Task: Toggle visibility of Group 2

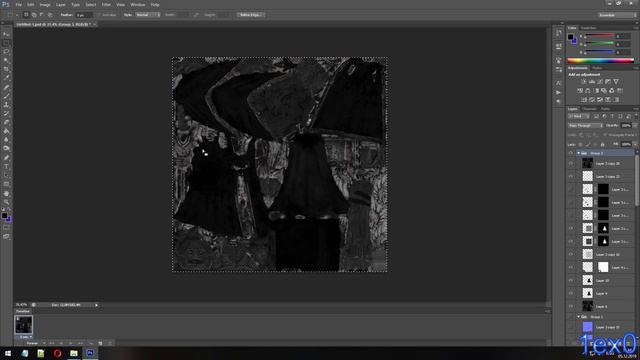Action: coord(571,153)
